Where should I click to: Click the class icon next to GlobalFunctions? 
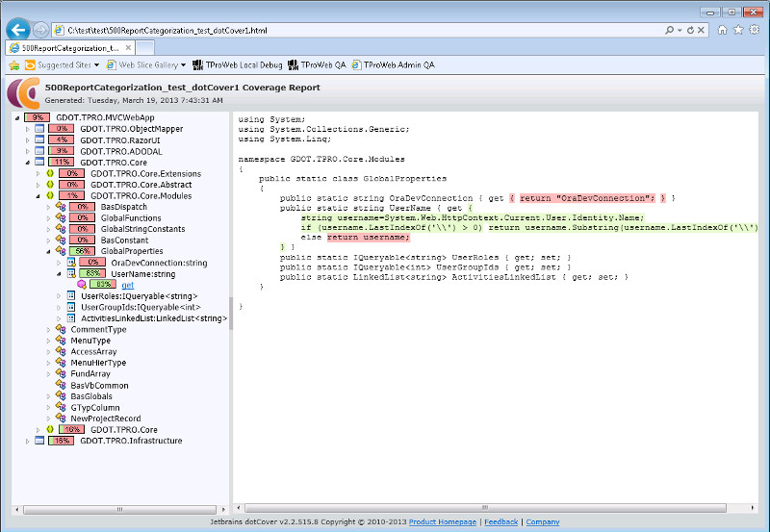click(61, 217)
